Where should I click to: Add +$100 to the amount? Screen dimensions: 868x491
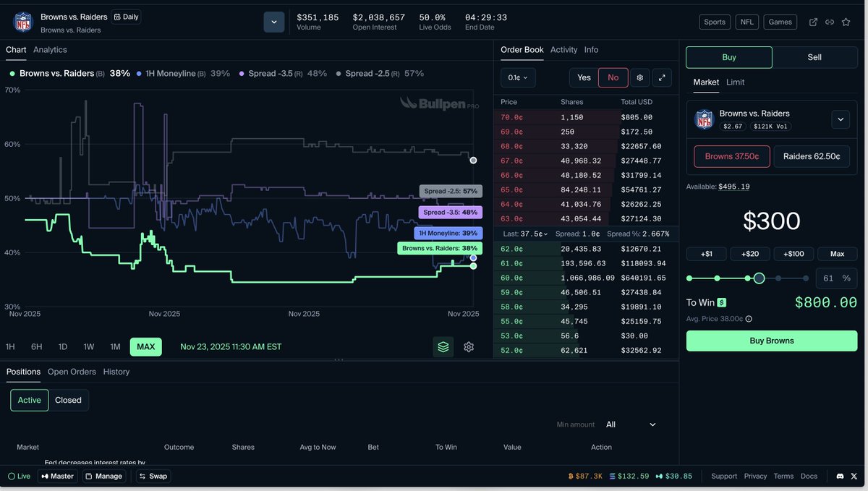tap(793, 254)
